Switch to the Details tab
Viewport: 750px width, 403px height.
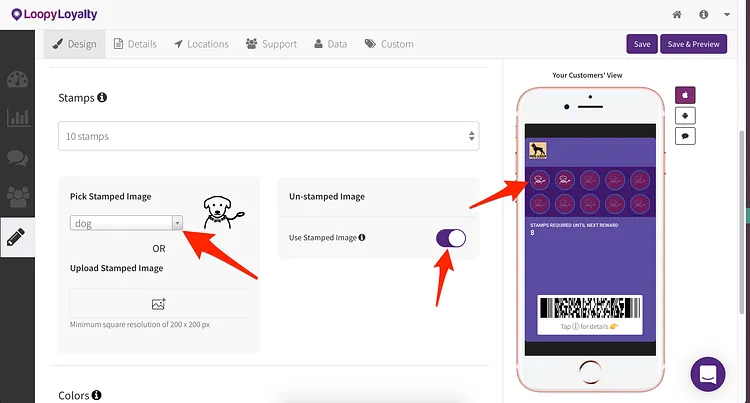coord(135,44)
